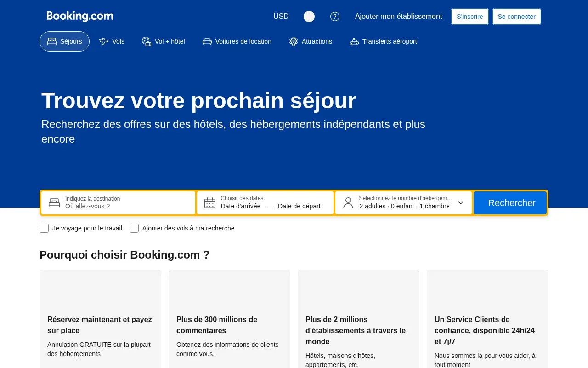The image size is (588, 368).
Task: Click Annulation GRATUITE sur la plupart text
Action: click(x=99, y=349)
